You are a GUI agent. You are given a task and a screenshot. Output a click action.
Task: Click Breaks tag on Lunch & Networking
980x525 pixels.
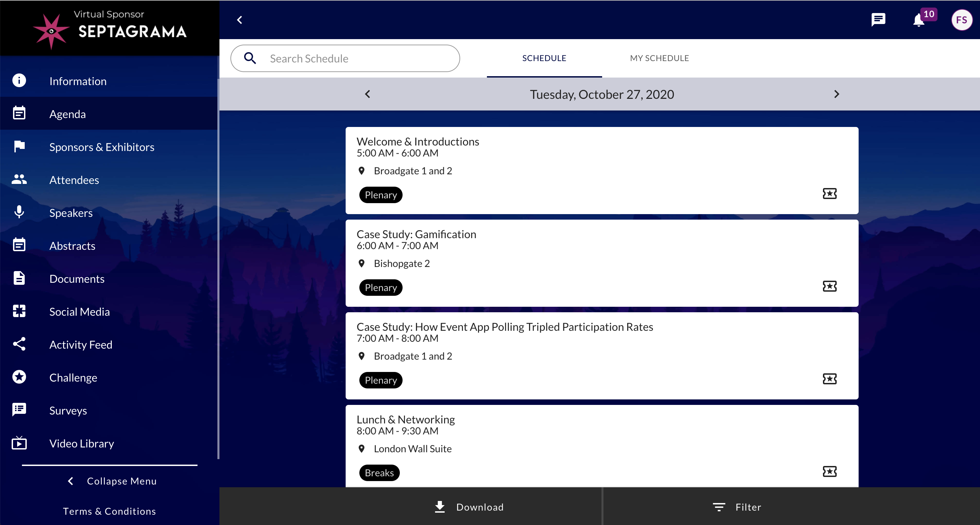[x=379, y=473]
